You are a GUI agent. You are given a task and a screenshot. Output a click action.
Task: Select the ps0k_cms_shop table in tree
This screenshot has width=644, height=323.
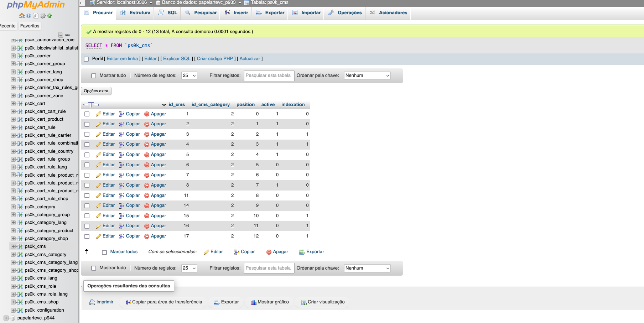[42, 302]
